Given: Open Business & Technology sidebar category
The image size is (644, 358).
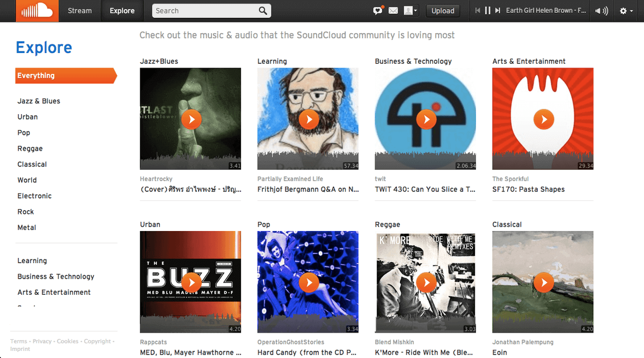Looking at the screenshot, I should [x=56, y=277].
